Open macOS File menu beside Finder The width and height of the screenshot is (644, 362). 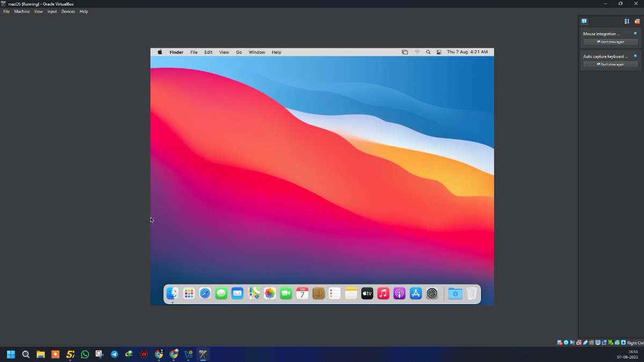point(194,52)
